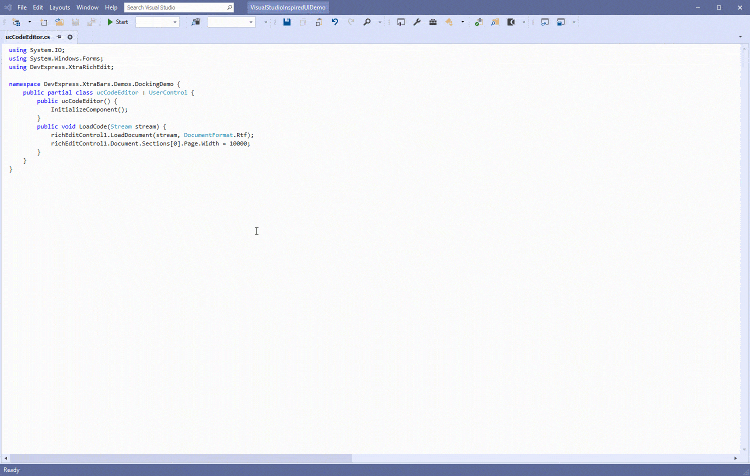Click the New Project icon in toolbar
Viewport: 750px width, 476px height.
[x=16, y=21]
